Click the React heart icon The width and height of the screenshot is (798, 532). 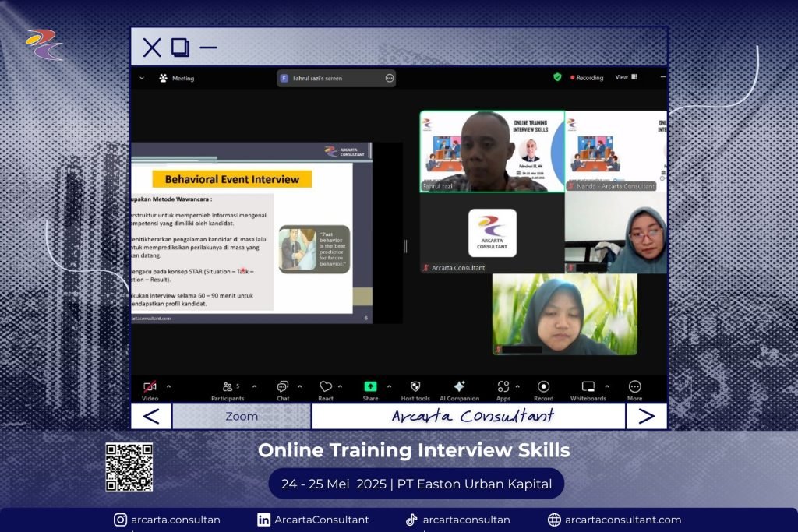326,387
